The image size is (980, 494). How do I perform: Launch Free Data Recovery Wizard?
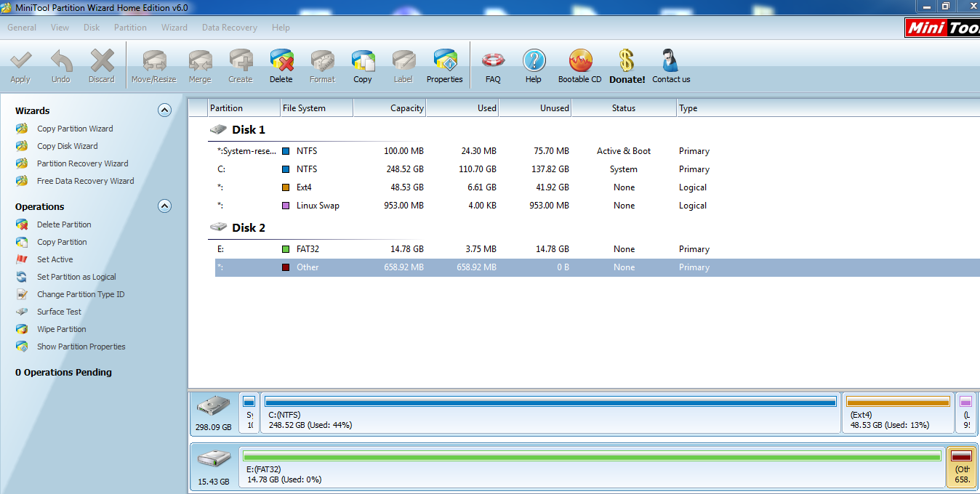click(85, 181)
